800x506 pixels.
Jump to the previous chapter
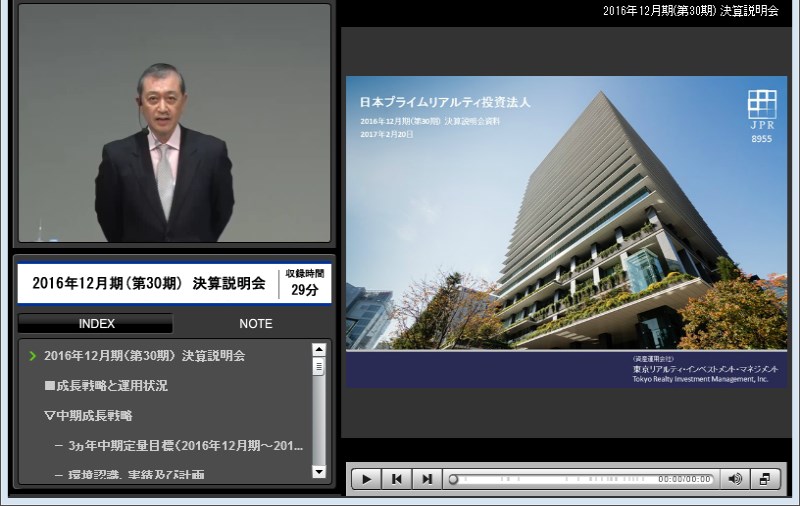click(396, 479)
